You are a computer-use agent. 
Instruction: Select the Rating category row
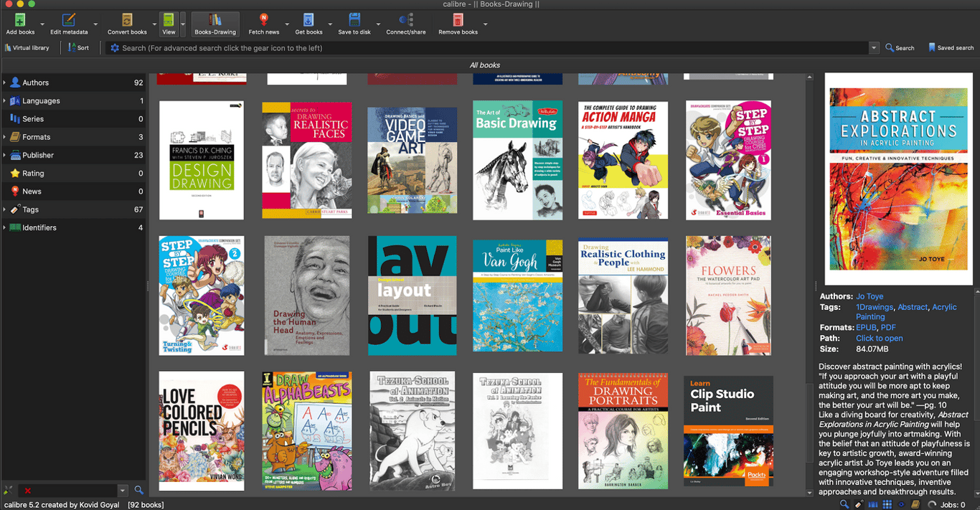[73, 173]
